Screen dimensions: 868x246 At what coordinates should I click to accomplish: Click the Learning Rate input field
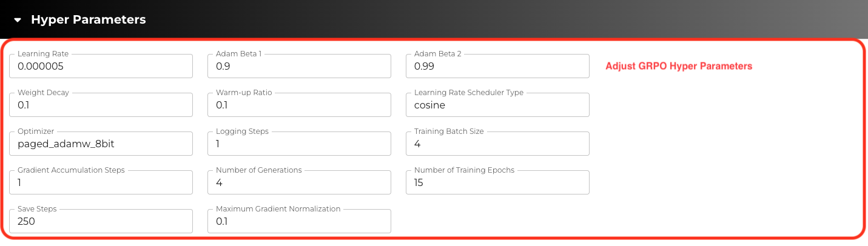click(101, 67)
